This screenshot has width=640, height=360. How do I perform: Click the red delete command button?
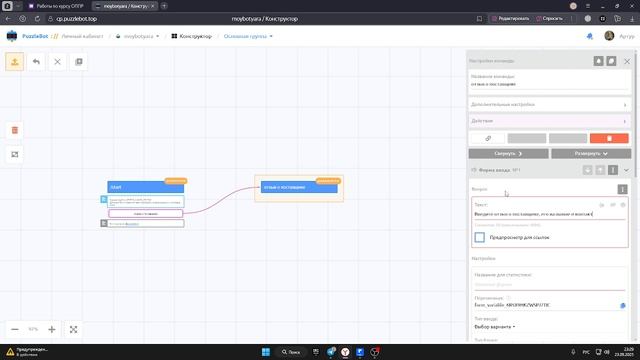point(609,138)
